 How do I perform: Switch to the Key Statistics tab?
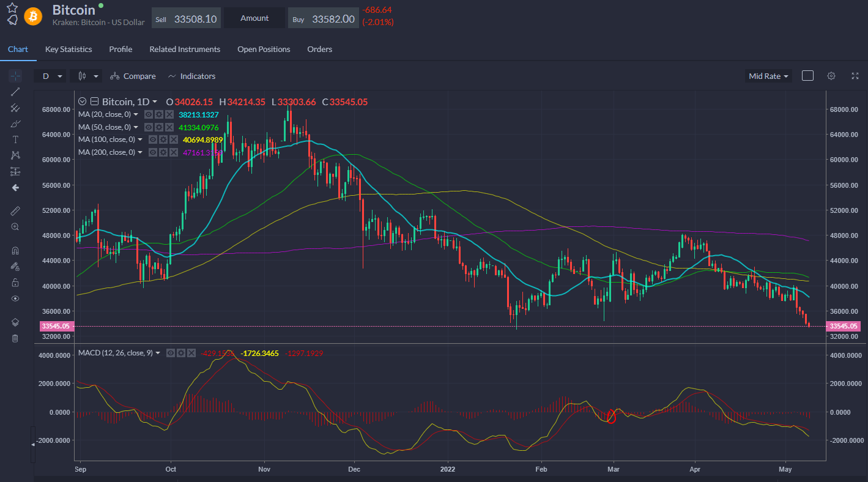[69, 49]
